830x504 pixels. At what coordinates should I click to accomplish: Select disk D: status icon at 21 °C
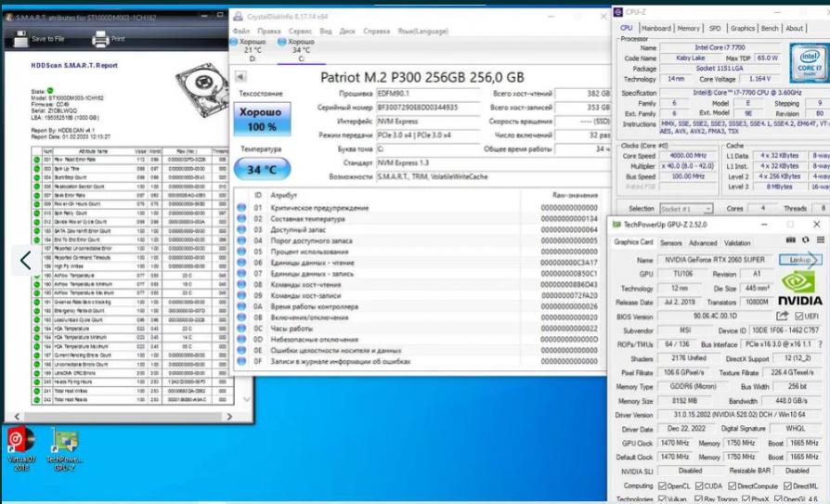[234, 41]
